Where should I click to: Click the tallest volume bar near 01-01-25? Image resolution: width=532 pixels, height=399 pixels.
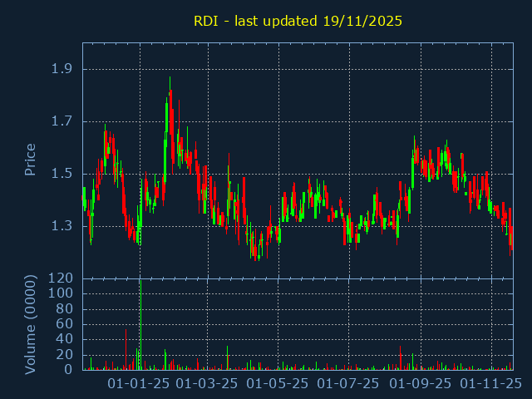click(140, 326)
